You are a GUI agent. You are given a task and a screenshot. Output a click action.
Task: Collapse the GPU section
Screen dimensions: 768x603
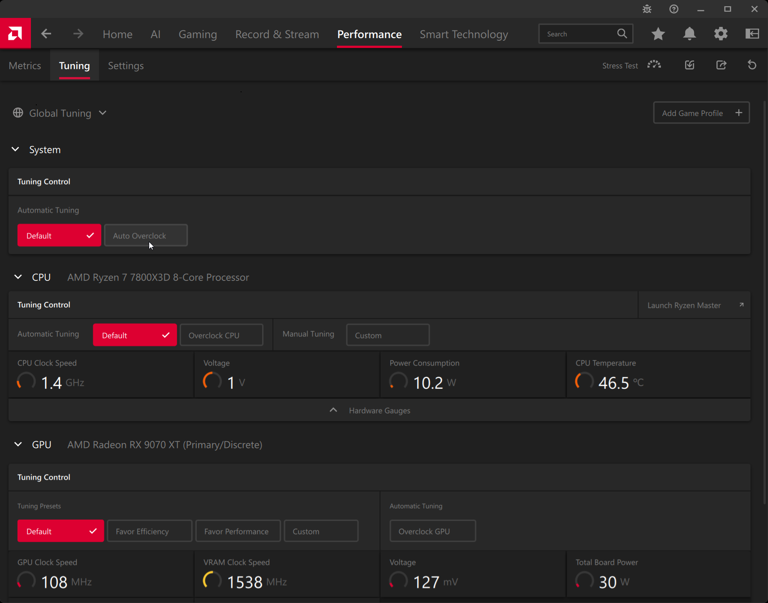point(18,444)
